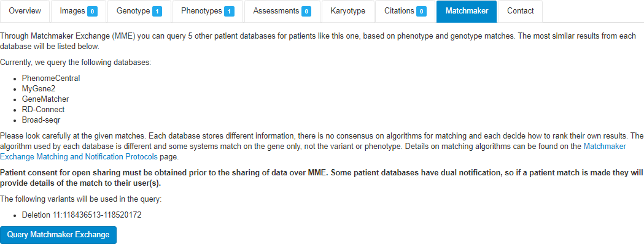This screenshot has width=644, height=244.
Task: Switch to the Karyotype tab
Action: coord(348,11)
